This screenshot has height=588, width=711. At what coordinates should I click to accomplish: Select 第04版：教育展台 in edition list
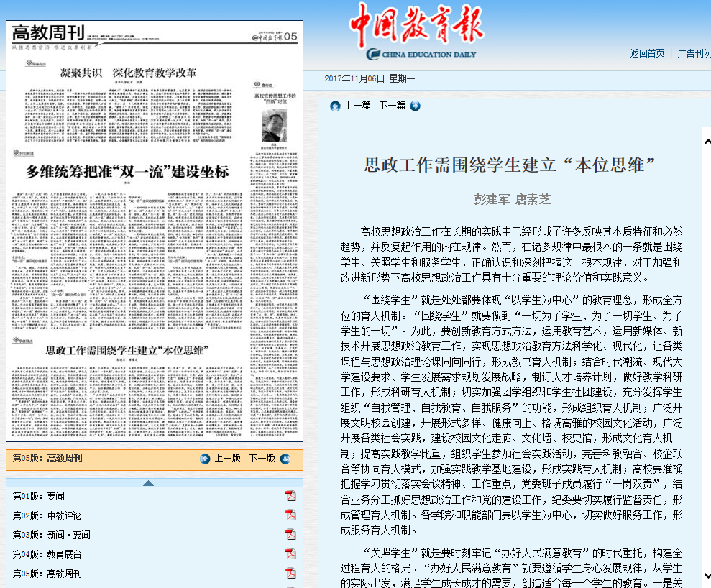(47, 554)
